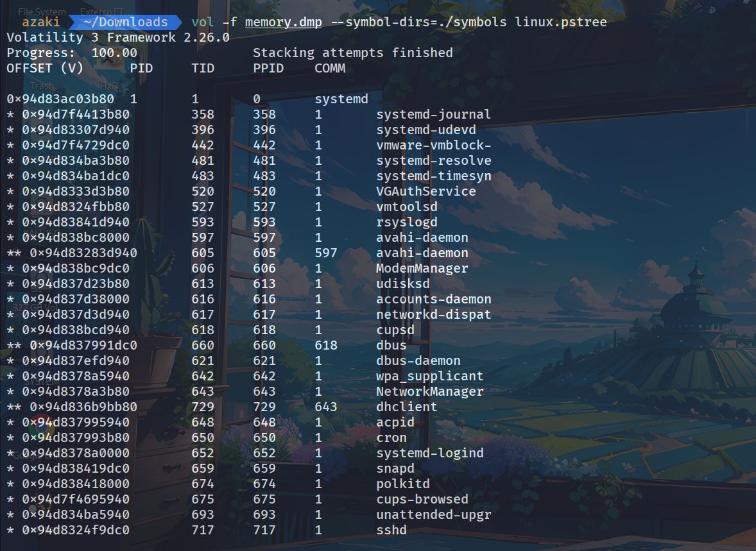Viewport: 756px width, 551px height.
Task: Click the 'Progress: 100.00' text
Action: [x=72, y=53]
